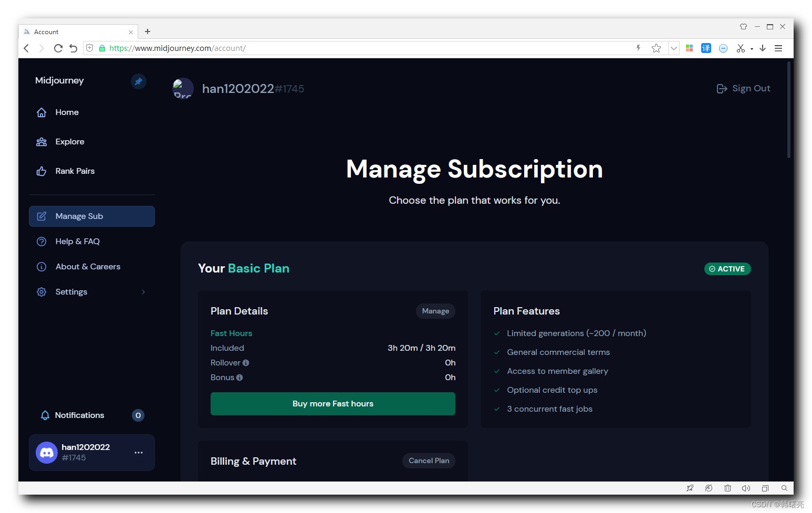Screen dimensions: 812x513
Task: Expand the Settings submenu chevron
Action: [143, 292]
